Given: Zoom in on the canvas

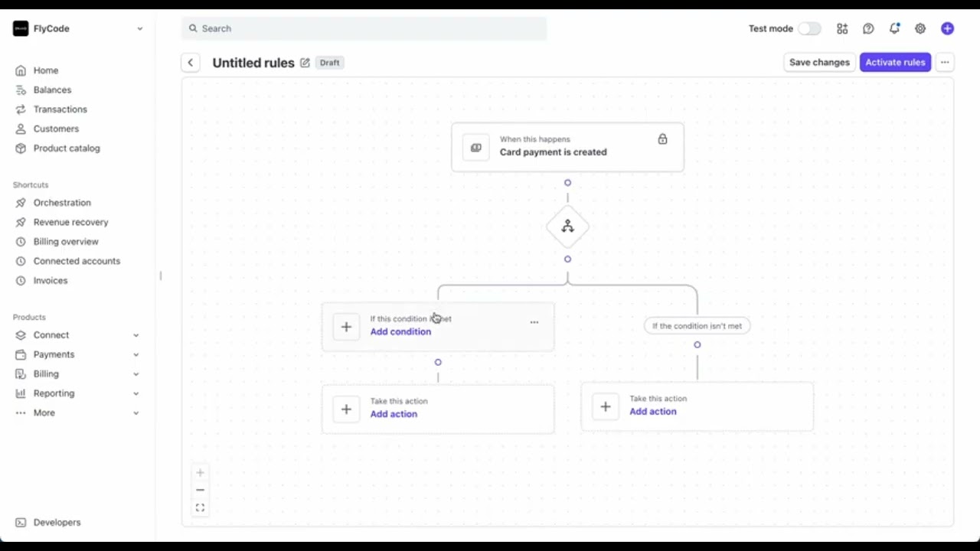Looking at the screenshot, I should coord(200,473).
